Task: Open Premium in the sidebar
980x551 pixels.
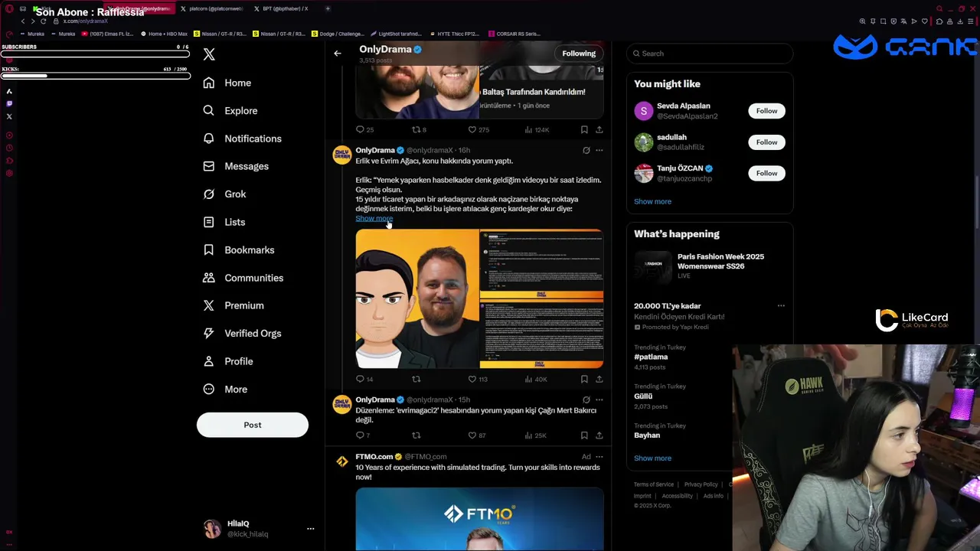Action: click(x=234, y=305)
